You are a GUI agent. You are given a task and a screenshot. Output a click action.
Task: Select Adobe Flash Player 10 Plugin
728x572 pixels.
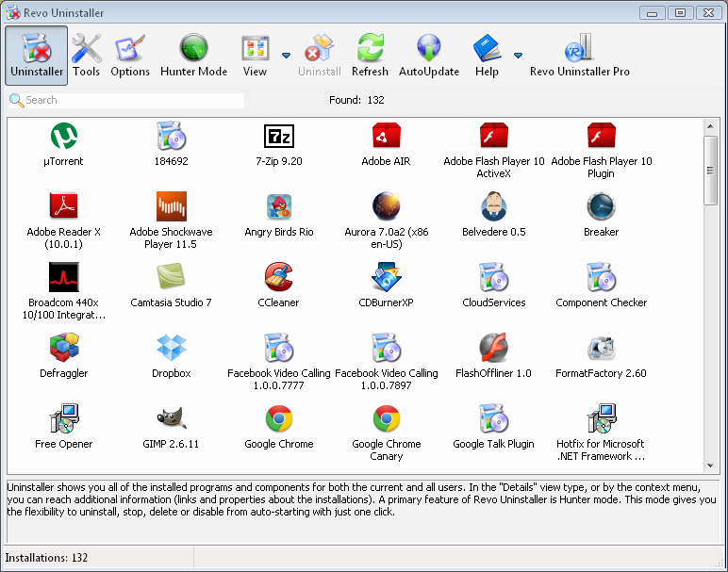pyautogui.click(x=602, y=151)
